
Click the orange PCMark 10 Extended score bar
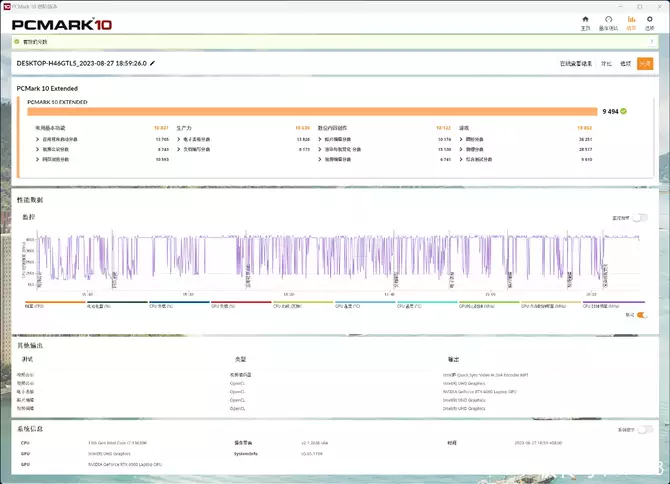click(312, 111)
